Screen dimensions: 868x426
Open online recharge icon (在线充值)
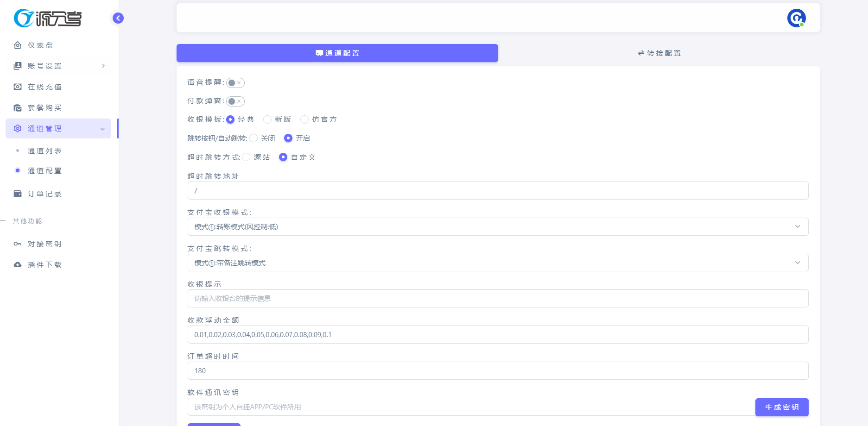click(x=18, y=87)
